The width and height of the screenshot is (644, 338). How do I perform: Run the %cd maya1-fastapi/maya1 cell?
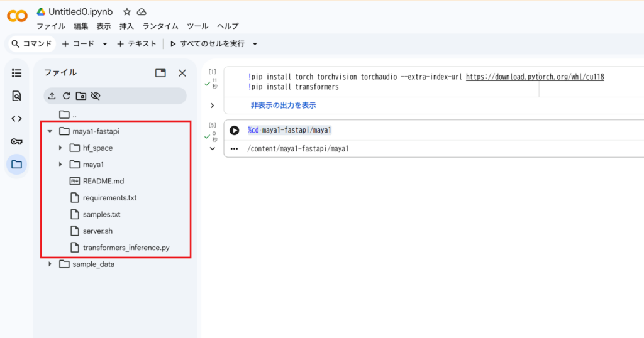235,131
